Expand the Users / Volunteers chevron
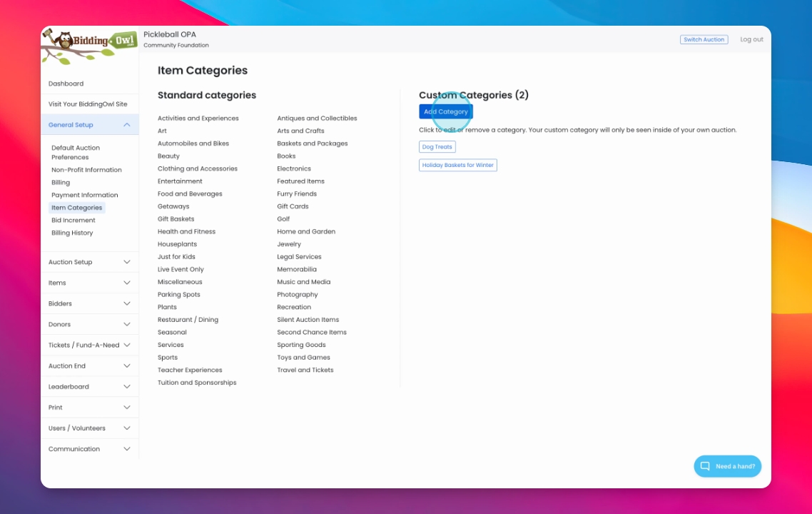 tap(127, 428)
